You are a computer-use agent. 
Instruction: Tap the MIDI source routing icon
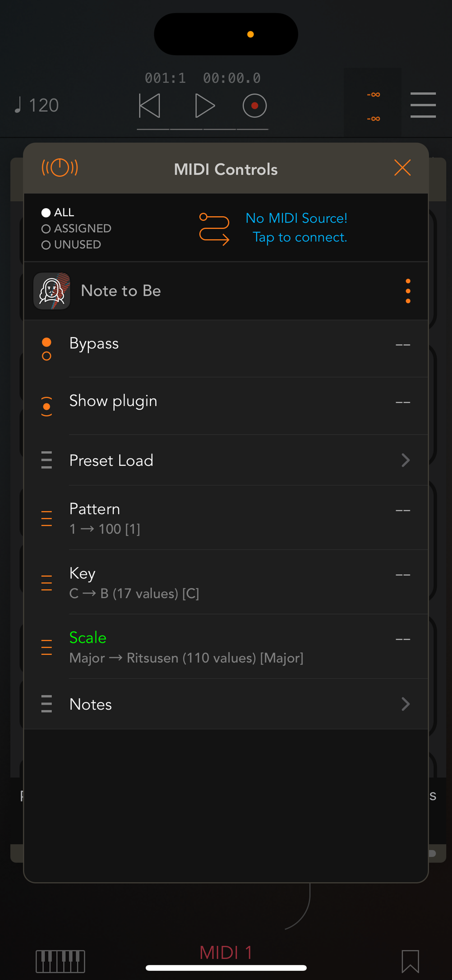(x=214, y=229)
